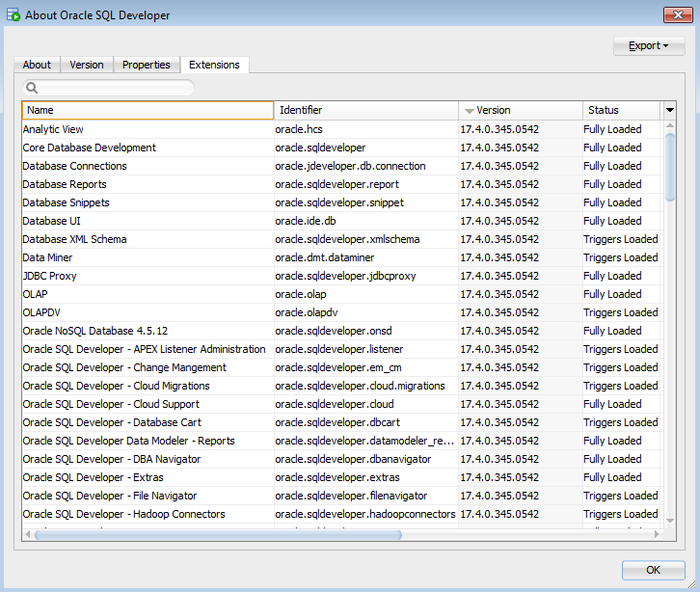700x592 pixels.
Task: Select the Database Connections row
Action: tap(341, 166)
